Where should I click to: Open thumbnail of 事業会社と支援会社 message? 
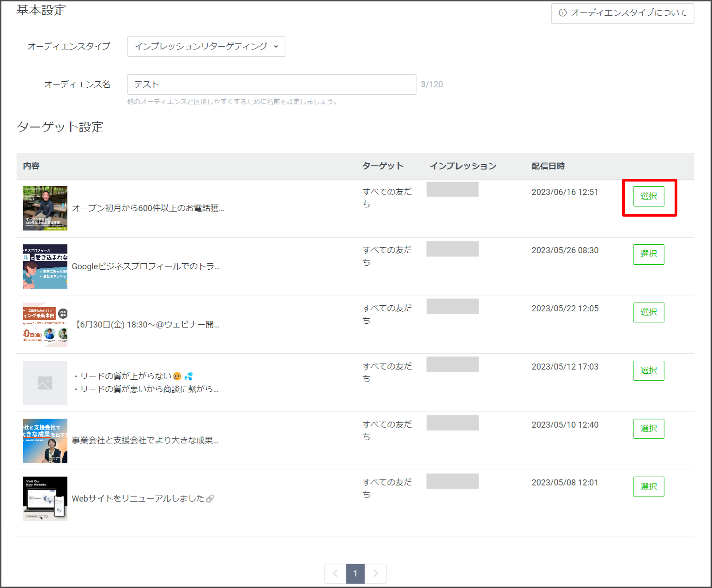point(45,441)
